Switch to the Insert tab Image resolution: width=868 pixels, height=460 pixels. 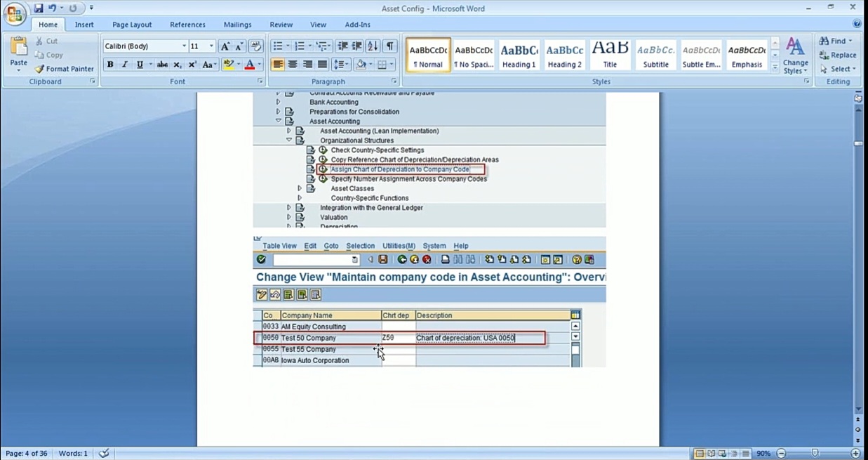[84, 25]
